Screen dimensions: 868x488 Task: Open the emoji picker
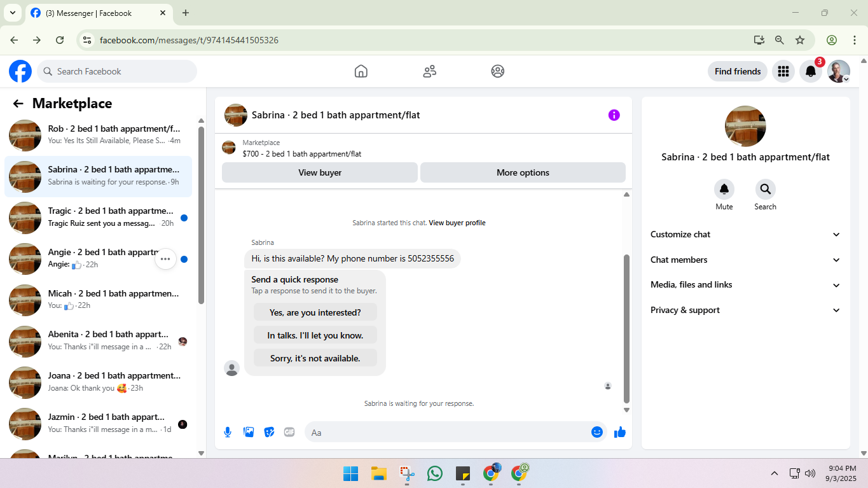pos(597,432)
